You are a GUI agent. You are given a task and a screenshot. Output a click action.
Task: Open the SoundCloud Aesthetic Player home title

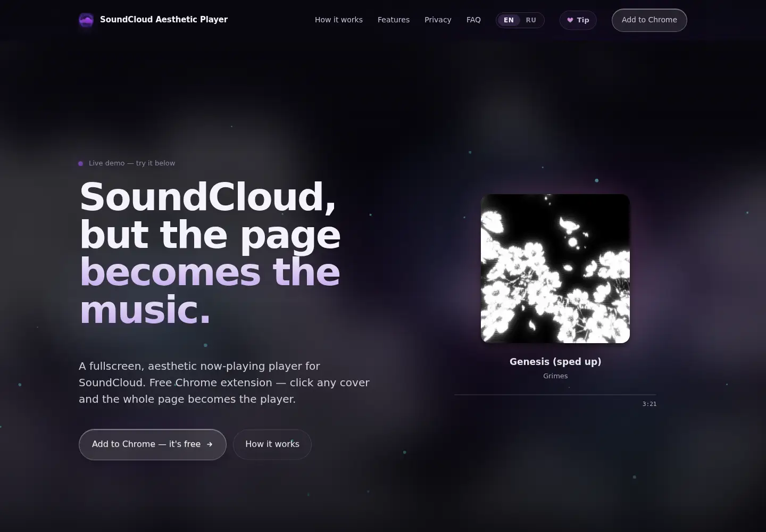(x=164, y=20)
